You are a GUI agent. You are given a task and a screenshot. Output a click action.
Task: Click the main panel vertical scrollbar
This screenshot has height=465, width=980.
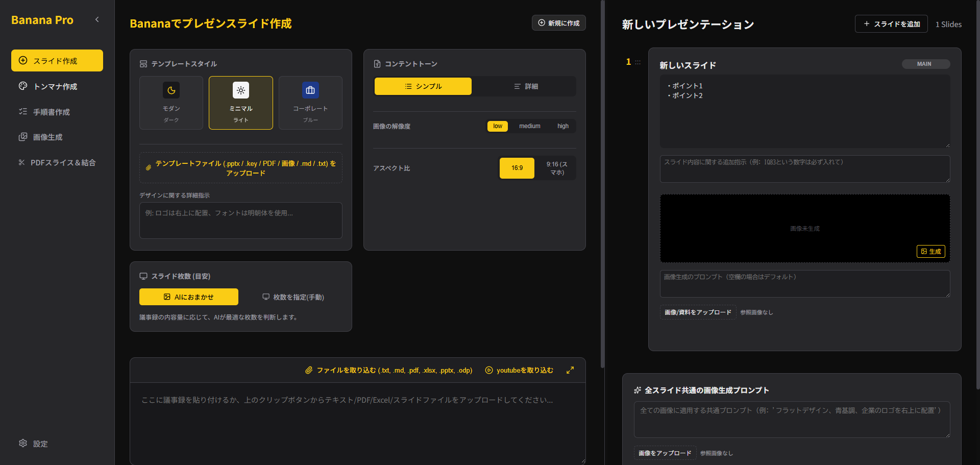click(x=602, y=184)
